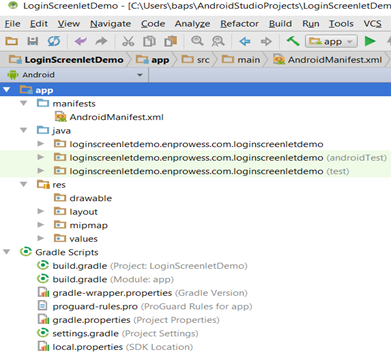Expand the layout folder
Viewport: 391px width, 360px height.
[x=41, y=212]
